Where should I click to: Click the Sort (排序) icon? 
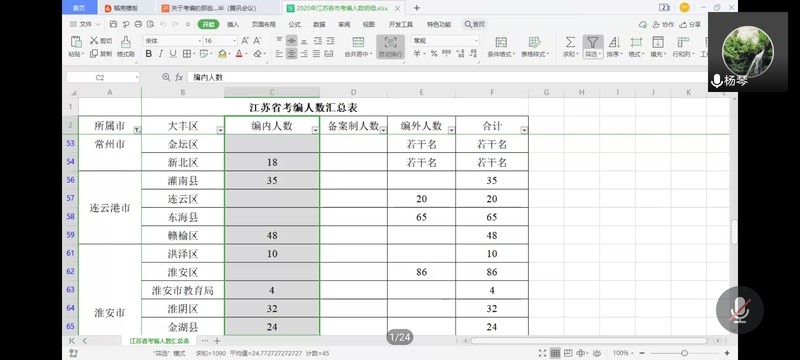pos(614,42)
